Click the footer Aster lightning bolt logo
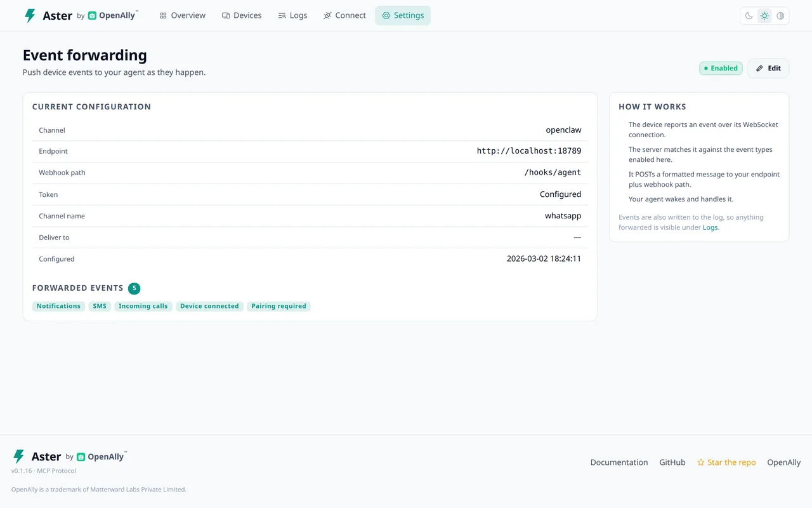Screen dimensions: 812x508 click(19, 457)
